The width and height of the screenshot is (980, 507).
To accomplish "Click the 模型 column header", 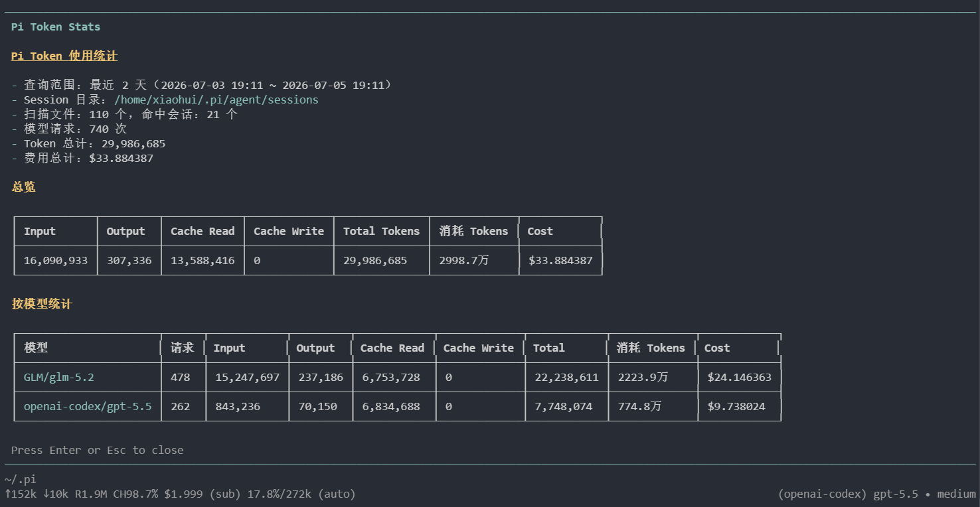I will point(36,348).
